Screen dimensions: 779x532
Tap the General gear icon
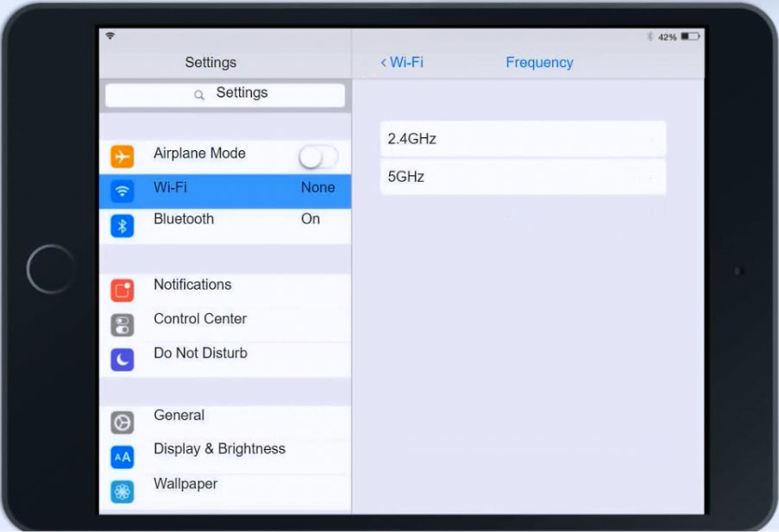123,422
